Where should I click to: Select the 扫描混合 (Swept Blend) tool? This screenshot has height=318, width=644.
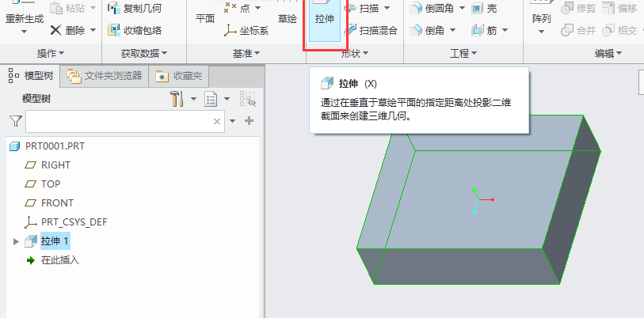[x=371, y=30]
